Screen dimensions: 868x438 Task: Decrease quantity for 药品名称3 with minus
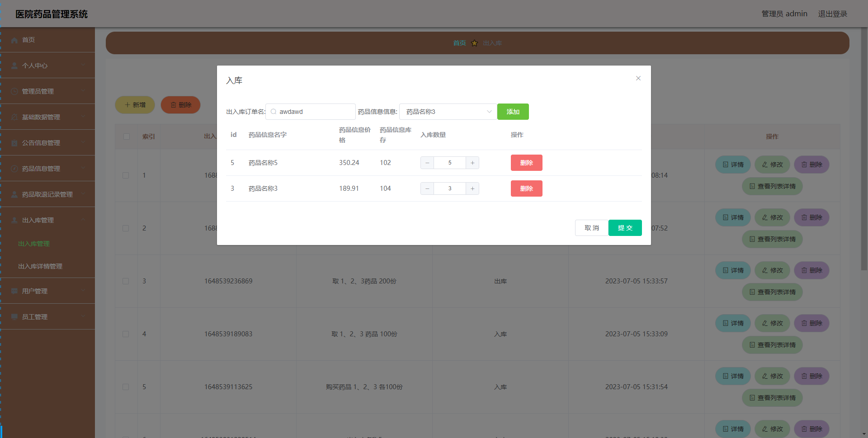[x=427, y=188]
